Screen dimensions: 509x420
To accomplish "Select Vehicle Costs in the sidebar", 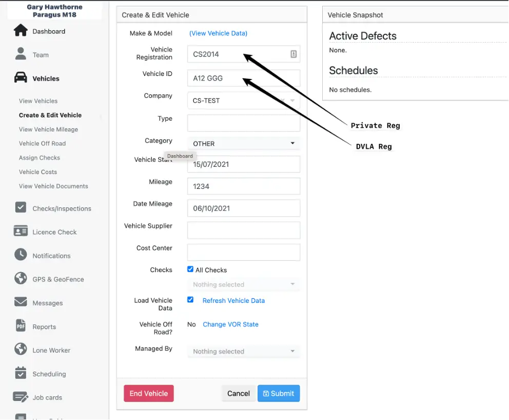I will point(38,172).
